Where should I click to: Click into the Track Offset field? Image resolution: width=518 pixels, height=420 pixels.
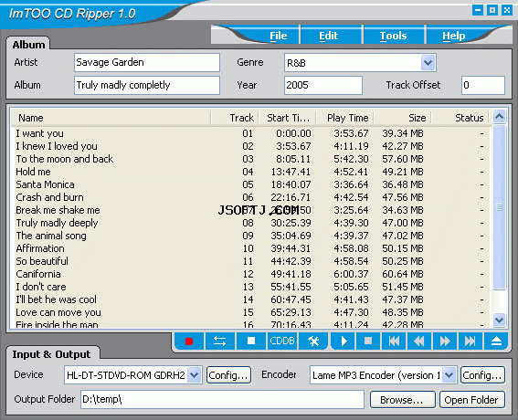point(483,85)
